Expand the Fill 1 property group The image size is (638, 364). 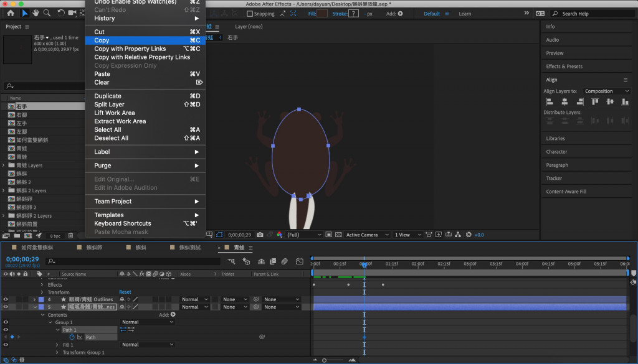tap(57, 345)
